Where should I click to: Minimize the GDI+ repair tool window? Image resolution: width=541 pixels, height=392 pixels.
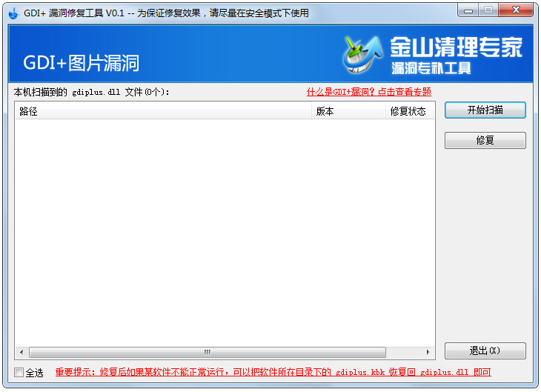point(468,10)
